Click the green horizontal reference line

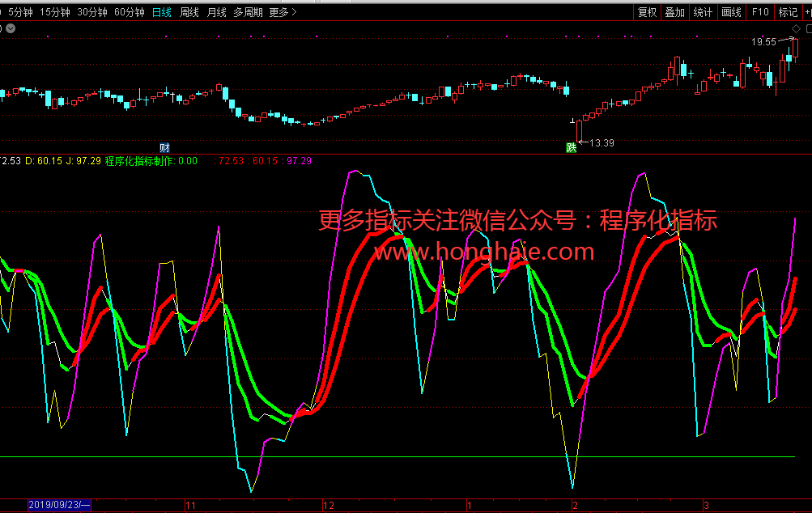point(405,457)
